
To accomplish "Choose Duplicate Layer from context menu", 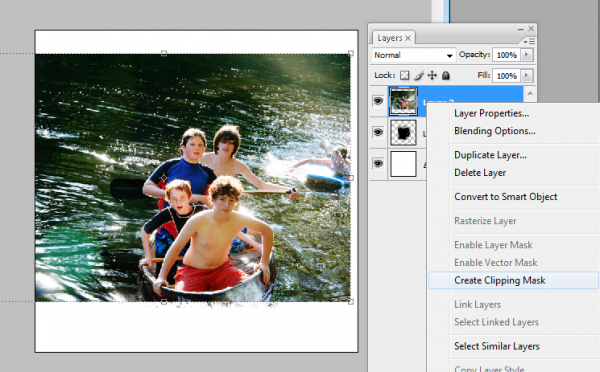I will [x=490, y=155].
